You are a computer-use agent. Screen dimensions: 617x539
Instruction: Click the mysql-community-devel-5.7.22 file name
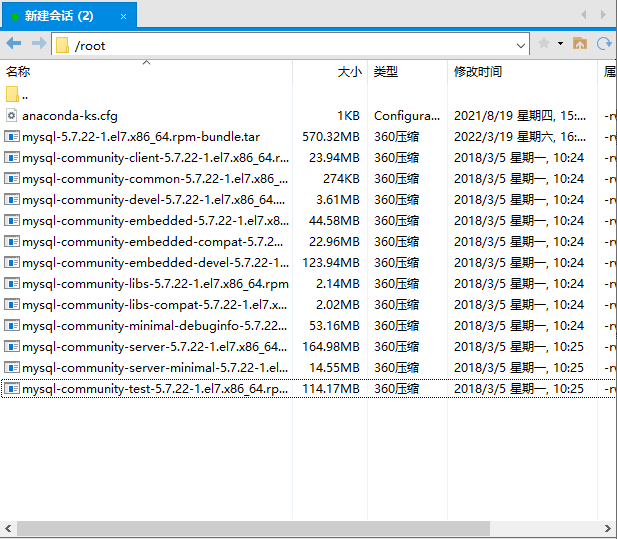[x=153, y=200]
